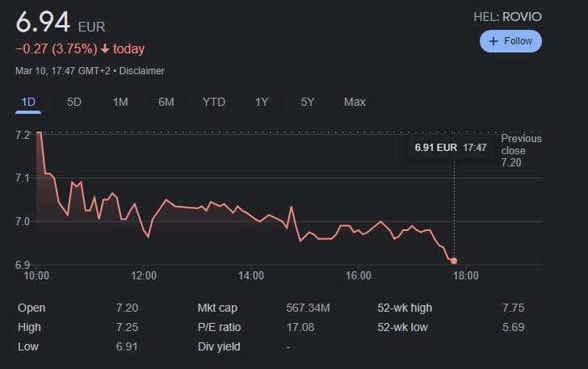Click the Mkt cap value 567.34M
Image resolution: width=588 pixels, height=369 pixels.
309,308
